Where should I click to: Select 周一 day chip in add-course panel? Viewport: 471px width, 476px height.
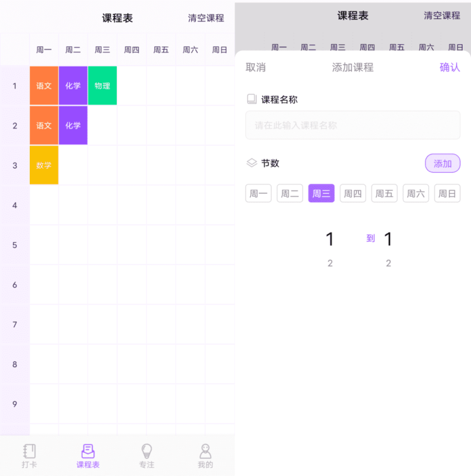[258, 193]
